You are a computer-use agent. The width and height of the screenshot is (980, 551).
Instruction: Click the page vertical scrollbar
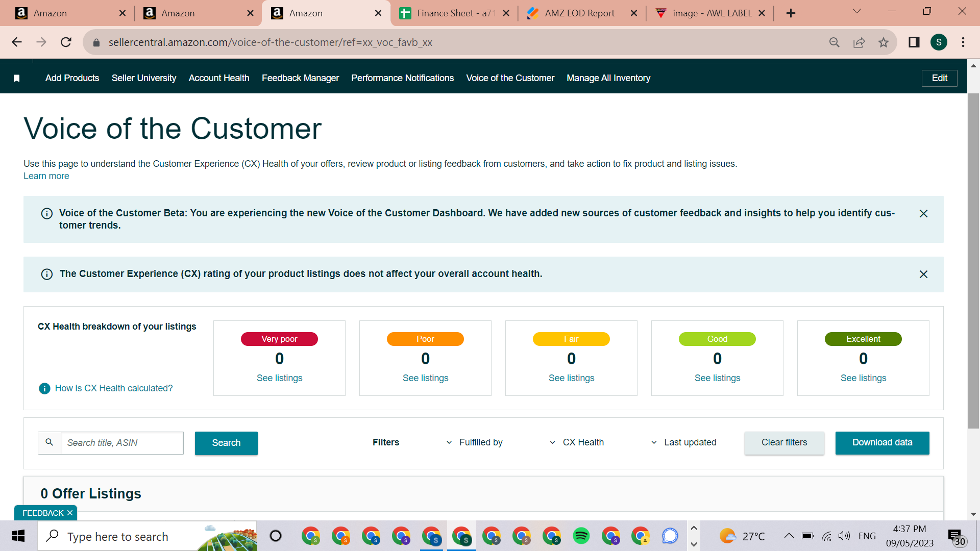pos(973,260)
